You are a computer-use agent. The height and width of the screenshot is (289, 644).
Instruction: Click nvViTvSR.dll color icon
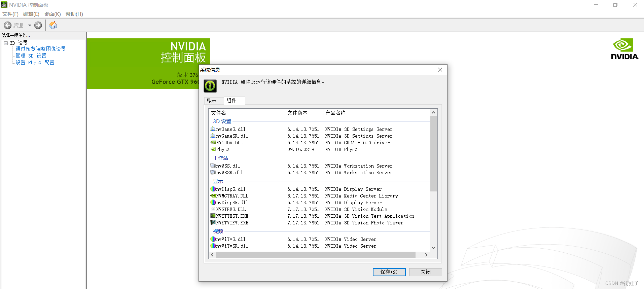coord(213,246)
